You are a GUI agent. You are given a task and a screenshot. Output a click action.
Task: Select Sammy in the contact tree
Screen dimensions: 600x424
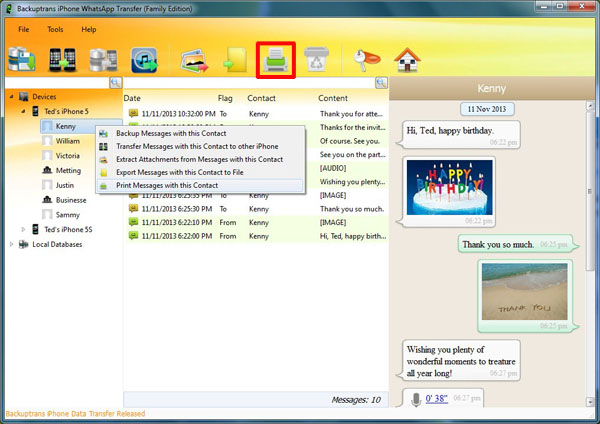tap(67, 215)
